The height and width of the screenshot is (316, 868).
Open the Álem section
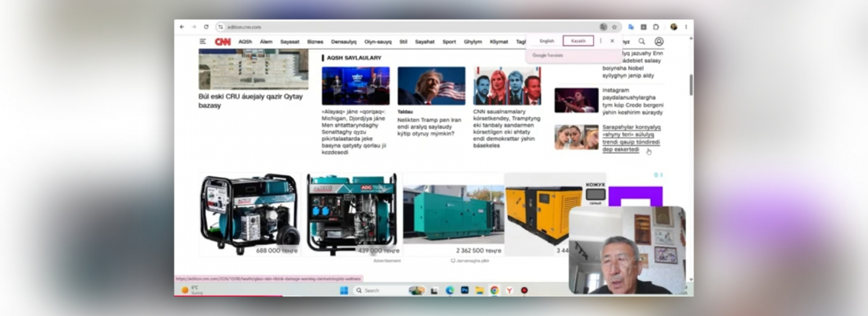coord(266,41)
